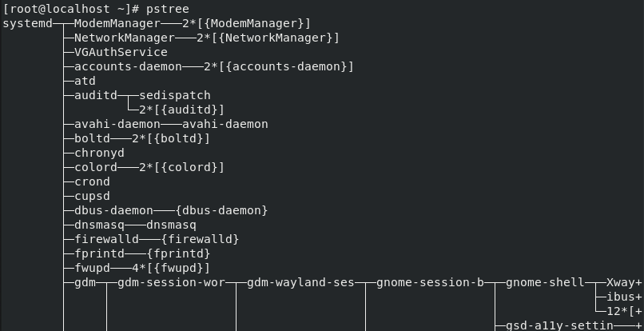Screen dimensions: 644x331
Task: Click the gnome-session-b process
Action: point(430,282)
